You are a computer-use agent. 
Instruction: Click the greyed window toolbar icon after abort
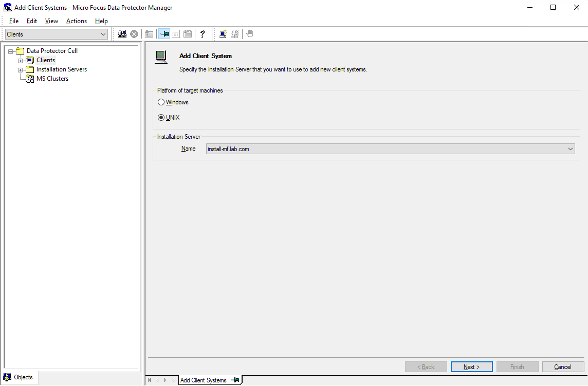[149, 34]
